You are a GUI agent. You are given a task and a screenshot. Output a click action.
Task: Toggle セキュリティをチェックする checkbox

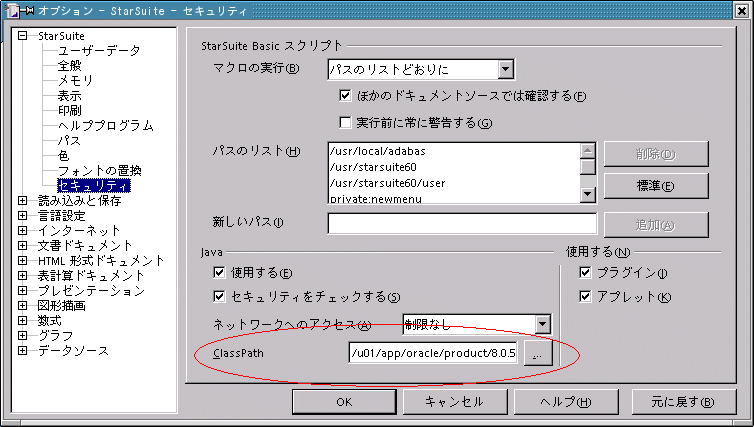pos(219,296)
